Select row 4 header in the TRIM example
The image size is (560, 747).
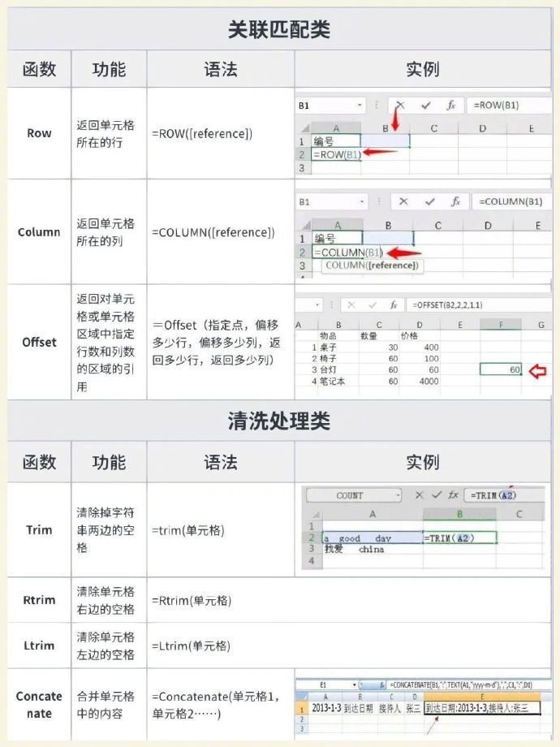click(312, 561)
